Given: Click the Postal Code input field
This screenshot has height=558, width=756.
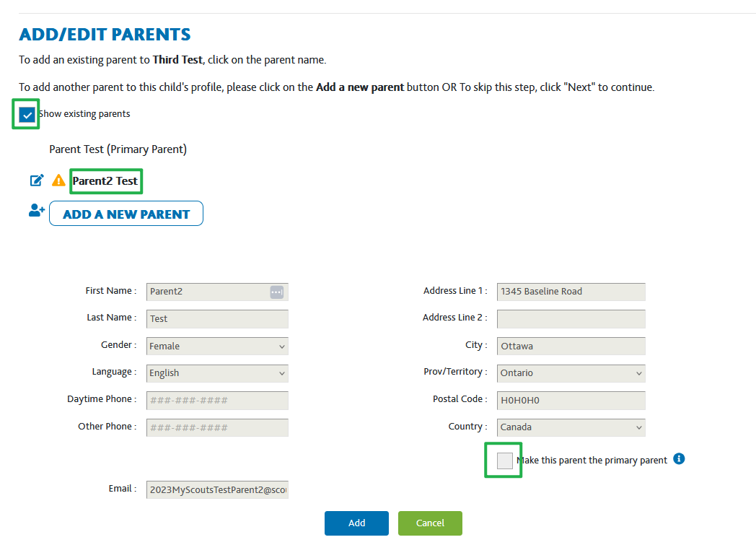Looking at the screenshot, I should click(571, 401).
